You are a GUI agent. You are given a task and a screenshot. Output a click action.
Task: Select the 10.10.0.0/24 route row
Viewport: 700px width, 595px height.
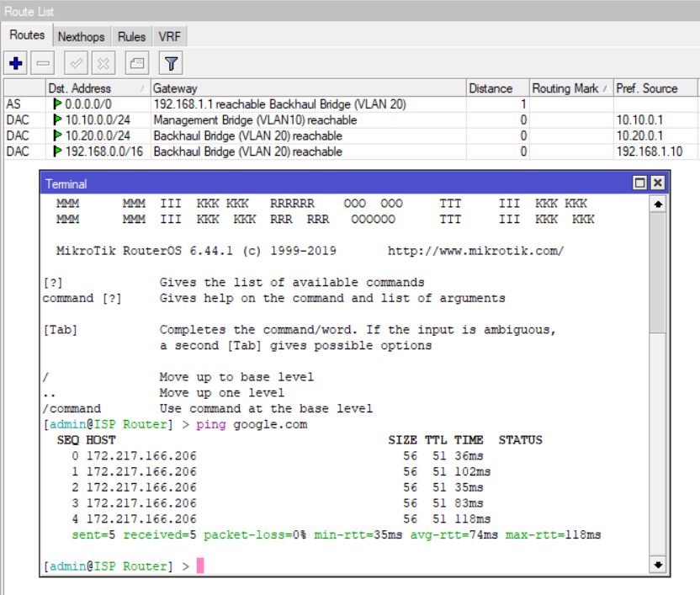coord(93,120)
